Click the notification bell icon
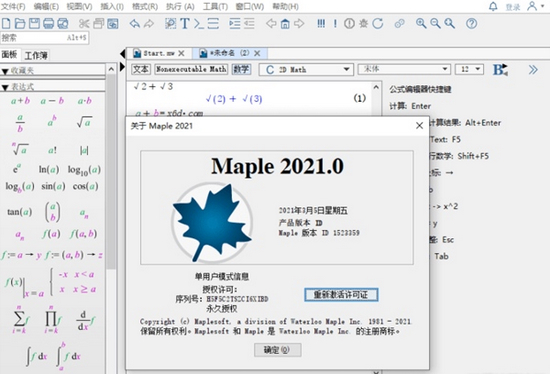The width and height of the screenshot is (550, 374). tap(493, 6)
